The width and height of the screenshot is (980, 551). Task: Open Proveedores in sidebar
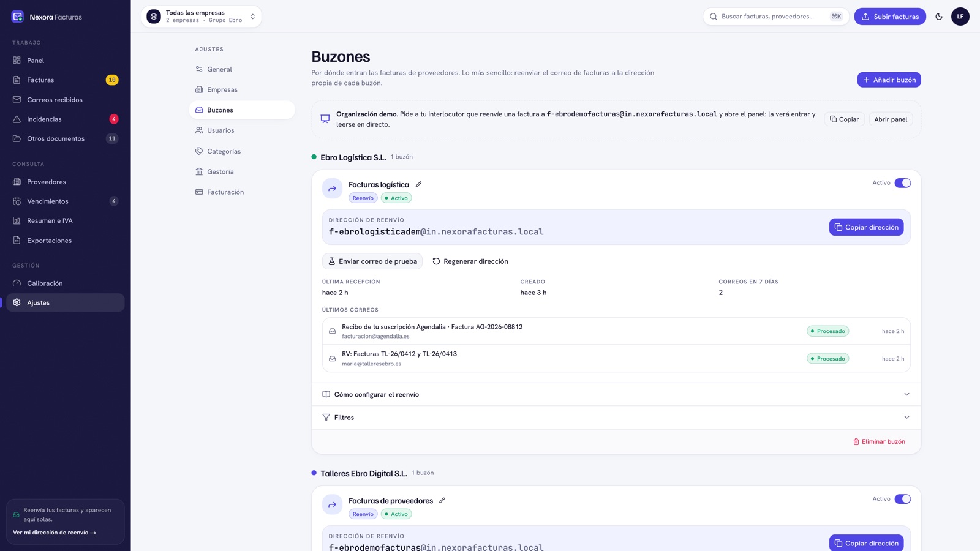(x=66, y=182)
